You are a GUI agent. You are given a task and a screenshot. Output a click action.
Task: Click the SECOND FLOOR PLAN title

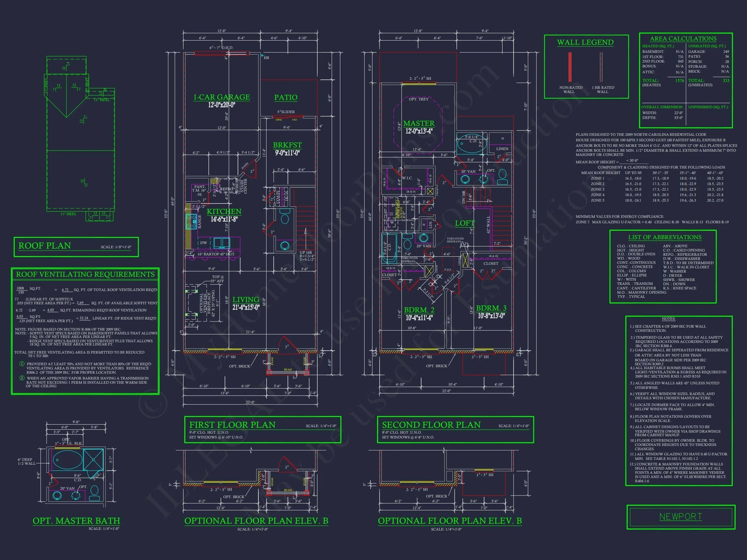point(431,425)
